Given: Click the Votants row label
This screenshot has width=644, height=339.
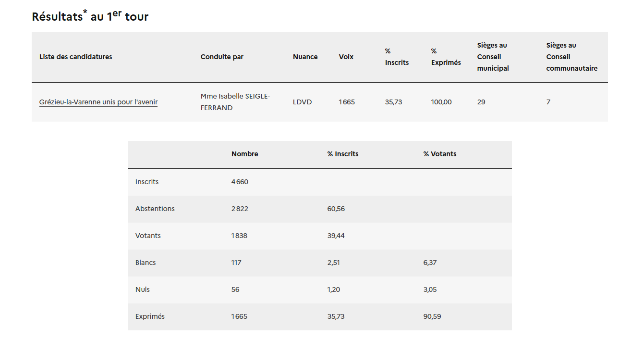Looking at the screenshot, I should [x=149, y=236].
